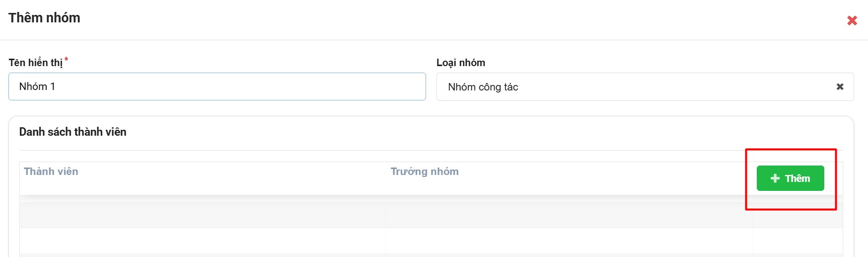Screen dimensions: 868x257
Task: Click the Tên hiển thị label
Action: pos(35,63)
